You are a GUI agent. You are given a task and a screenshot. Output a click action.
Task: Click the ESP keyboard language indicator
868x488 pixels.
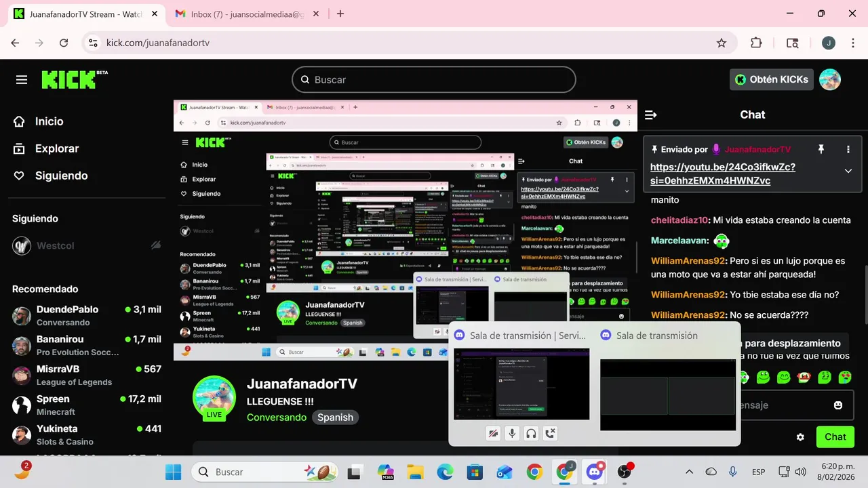(x=759, y=472)
